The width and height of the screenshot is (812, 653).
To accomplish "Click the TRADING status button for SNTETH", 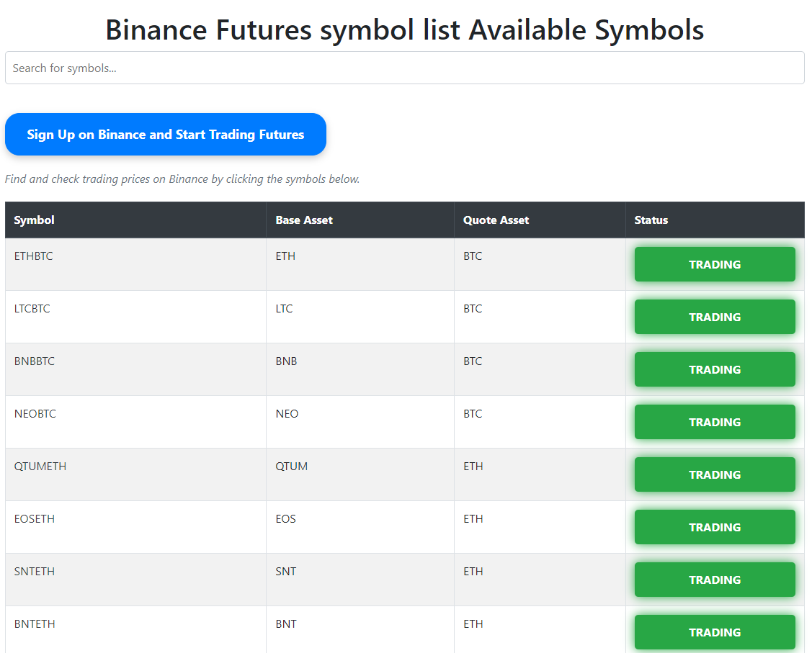I will (x=715, y=580).
